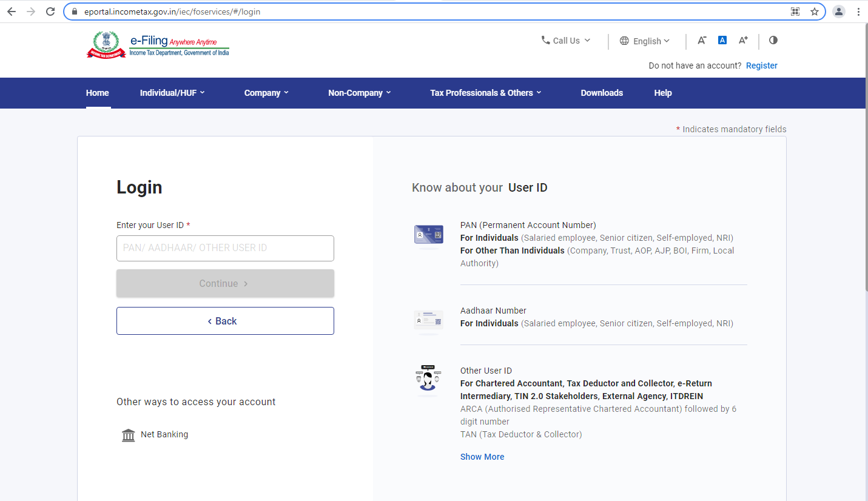
Task: Click the Net Banking bank icon
Action: pos(129,435)
